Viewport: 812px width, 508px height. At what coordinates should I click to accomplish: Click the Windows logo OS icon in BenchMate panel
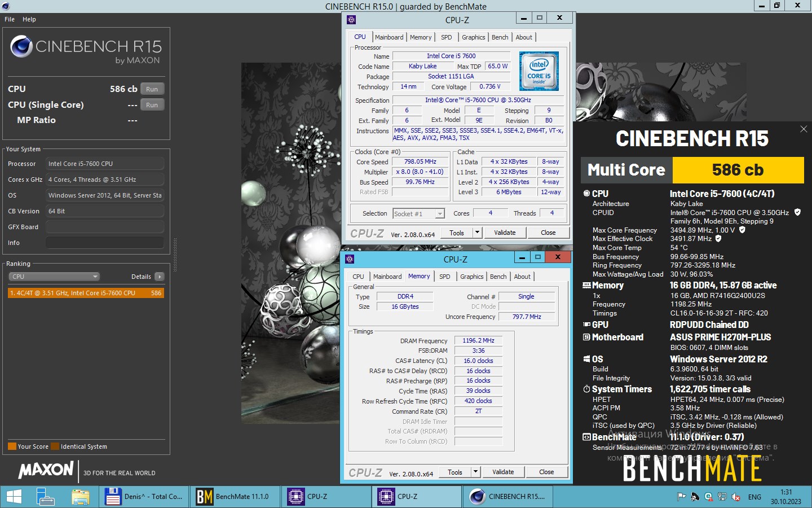tap(586, 360)
